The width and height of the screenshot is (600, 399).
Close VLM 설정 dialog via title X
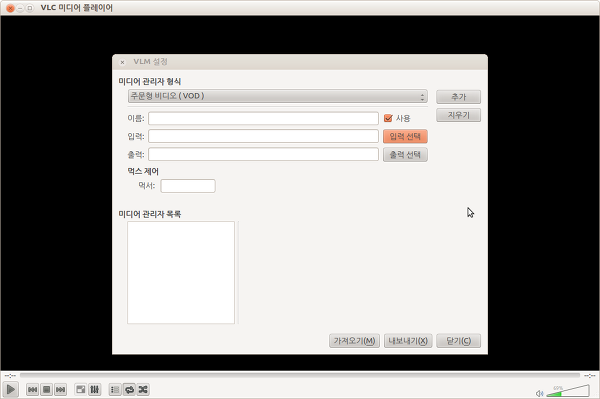[x=122, y=62]
